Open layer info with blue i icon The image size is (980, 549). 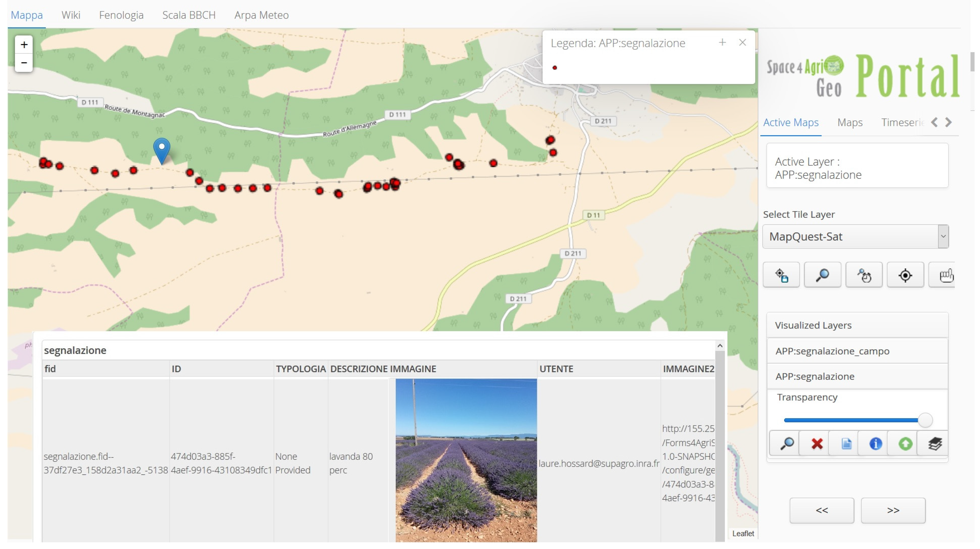click(x=876, y=444)
